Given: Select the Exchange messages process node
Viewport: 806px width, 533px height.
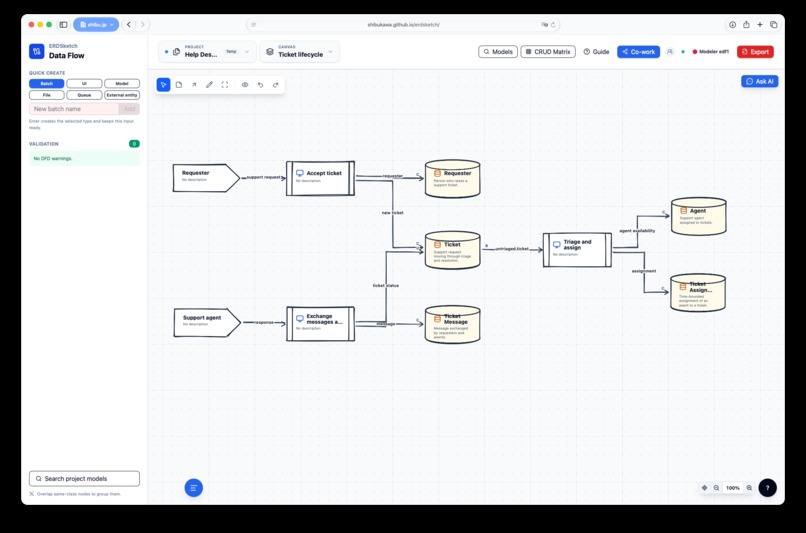Looking at the screenshot, I should (x=321, y=324).
